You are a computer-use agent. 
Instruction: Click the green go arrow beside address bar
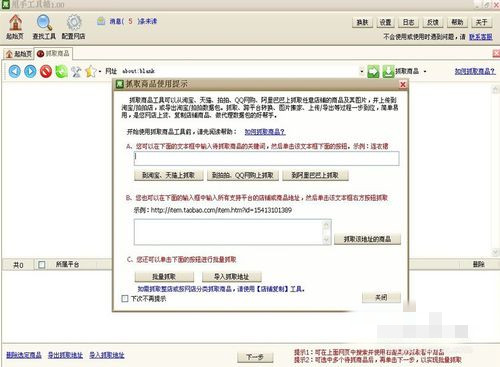(373, 72)
